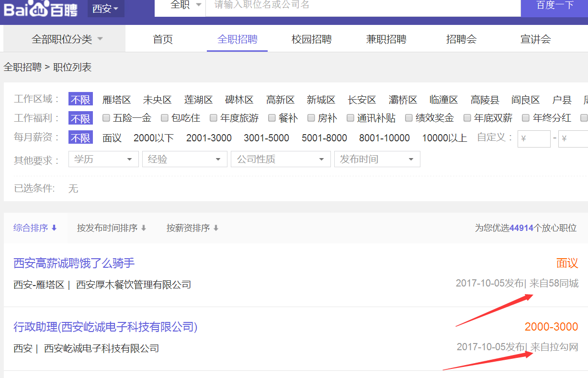Open the 西安 city selector
This screenshot has width=588, height=378.
pyautogui.click(x=106, y=9)
